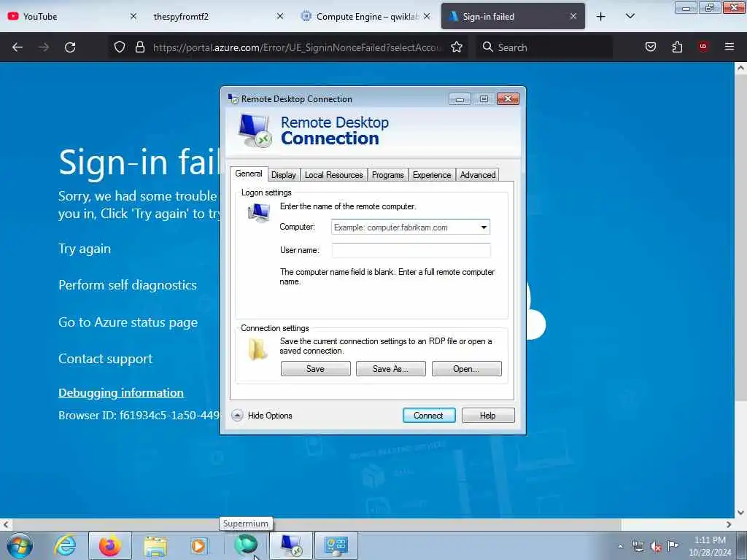This screenshot has height=560, width=747.
Task: Close the thespyfromtf2 tab
Action: (280, 17)
